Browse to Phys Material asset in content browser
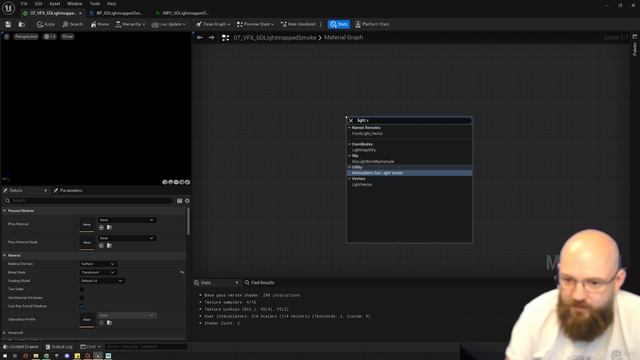The height and width of the screenshot is (360, 640). point(109,227)
